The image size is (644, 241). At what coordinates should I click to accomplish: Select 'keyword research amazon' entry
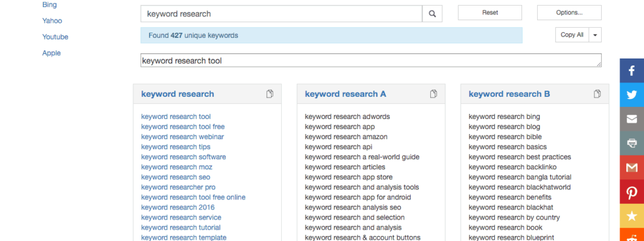point(346,137)
